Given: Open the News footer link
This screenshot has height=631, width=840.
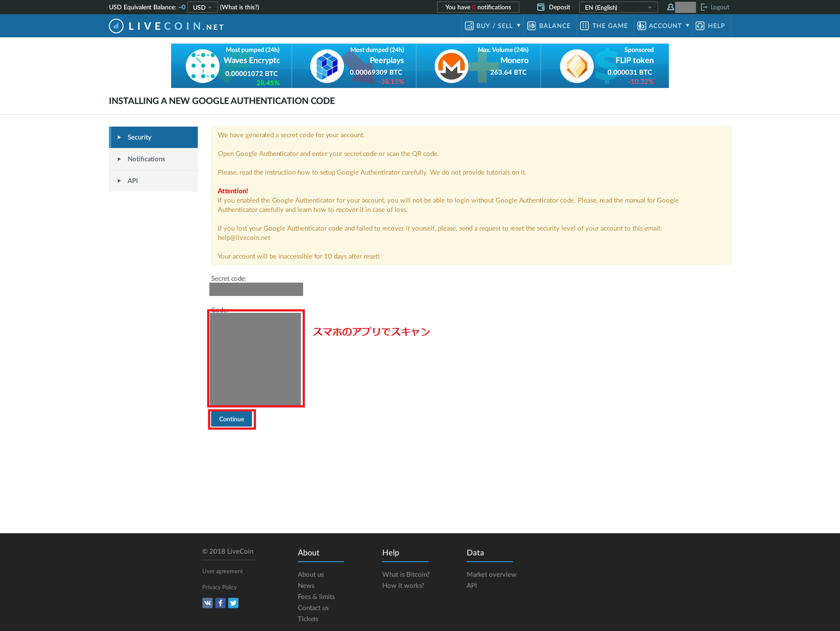Looking at the screenshot, I should (x=306, y=586).
